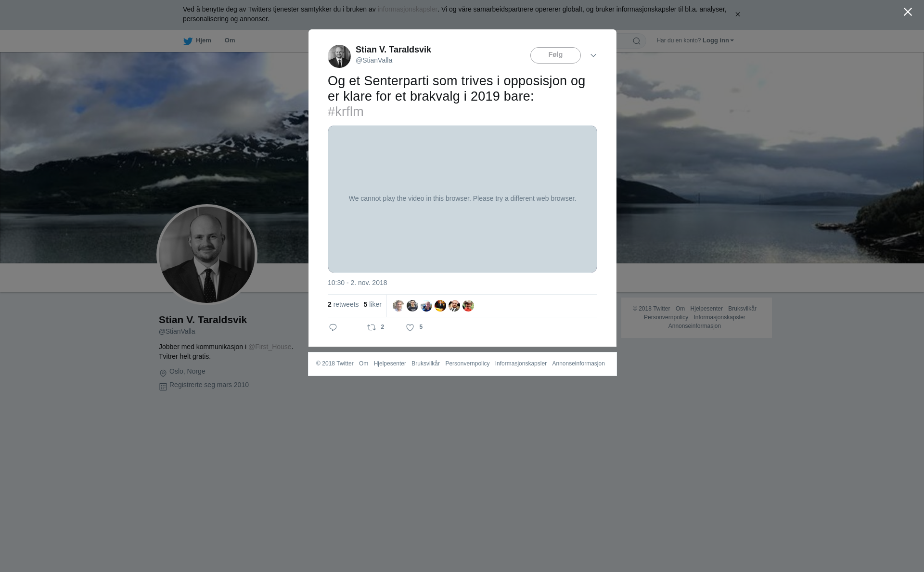Open tweet author's avatar in the modal
The height and width of the screenshot is (572, 924).
[x=339, y=56]
